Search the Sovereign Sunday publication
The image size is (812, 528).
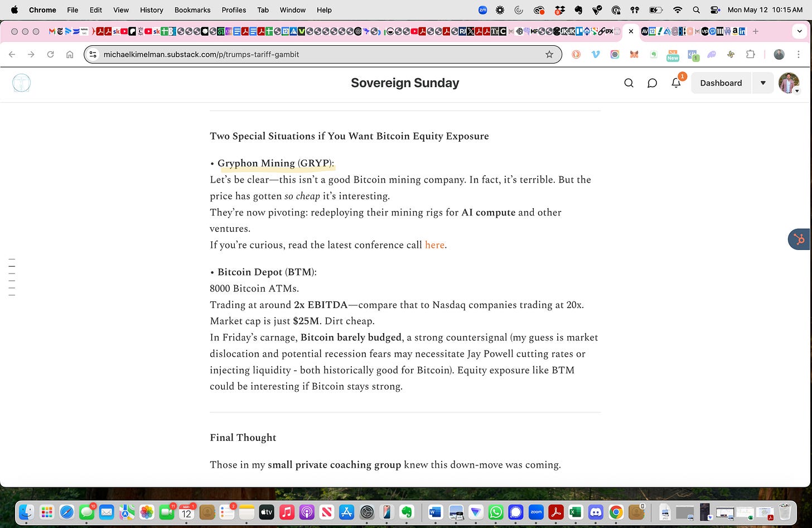click(629, 83)
